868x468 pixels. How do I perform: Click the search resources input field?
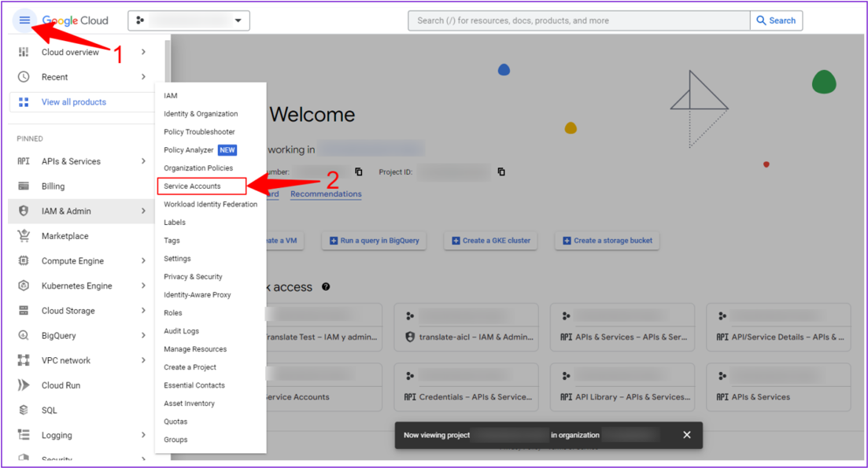click(579, 20)
